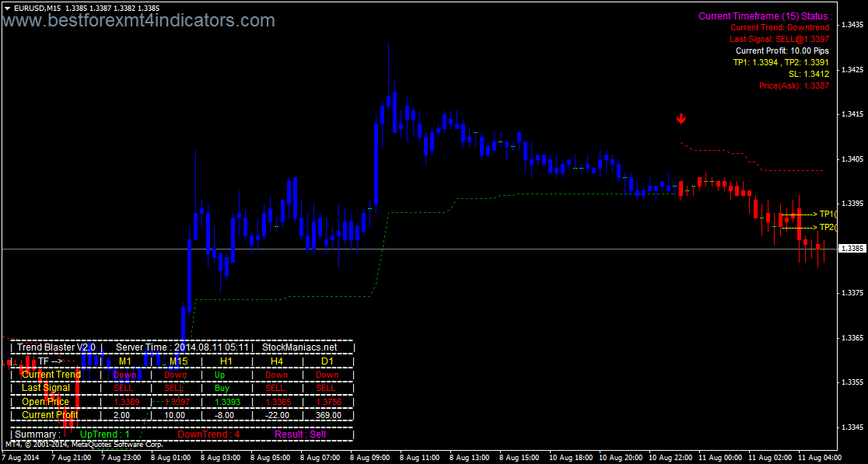Viewport: 868px width, 464px height.
Task: Click the 'SL: 1.3412' status line
Action: (x=809, y=74)
